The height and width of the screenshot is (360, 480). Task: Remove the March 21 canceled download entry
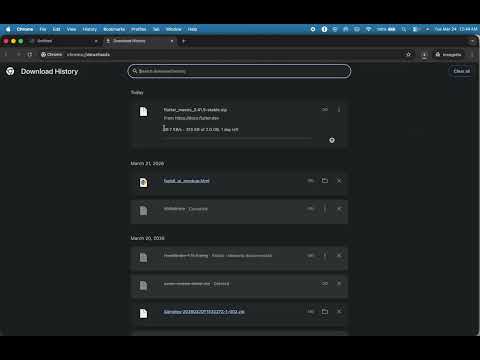tap(339, 209)
